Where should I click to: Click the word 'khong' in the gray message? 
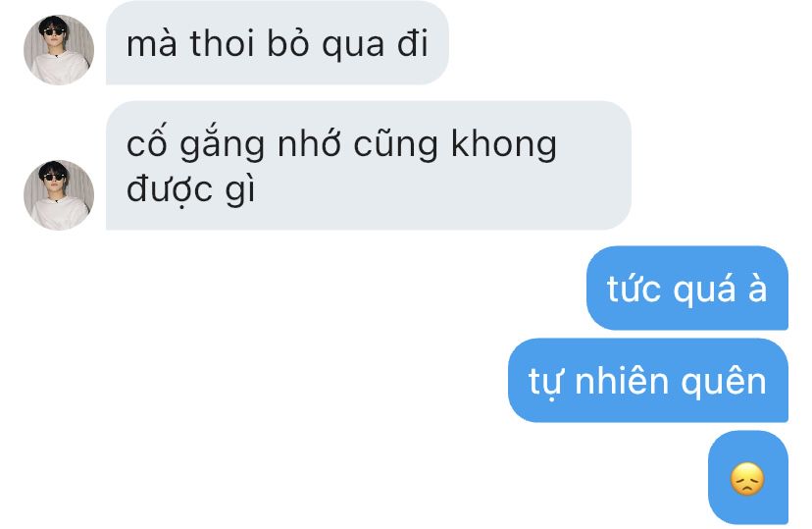tap(504, 144)
